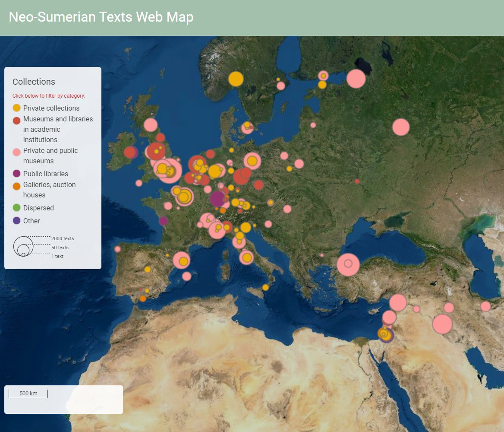Select the large purple marker in eastern France
This screenshot has height=432, width=504.
pyautogui.click(x=217, y=199)
